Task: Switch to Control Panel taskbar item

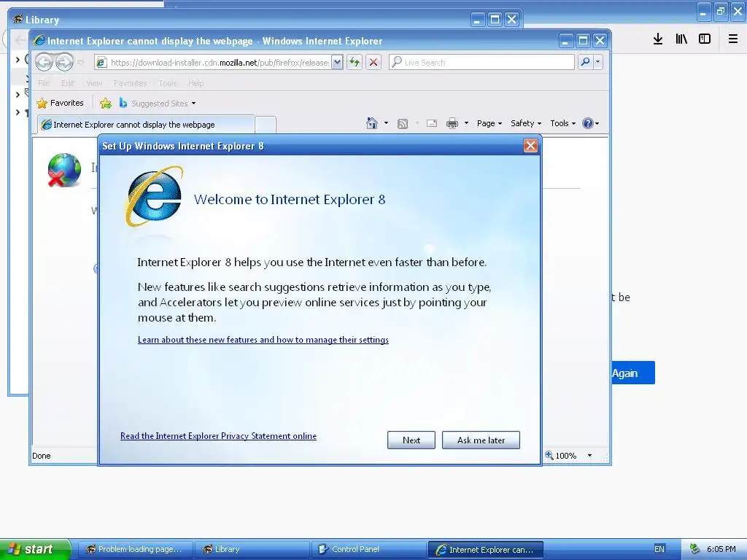Action: point(368,549)
